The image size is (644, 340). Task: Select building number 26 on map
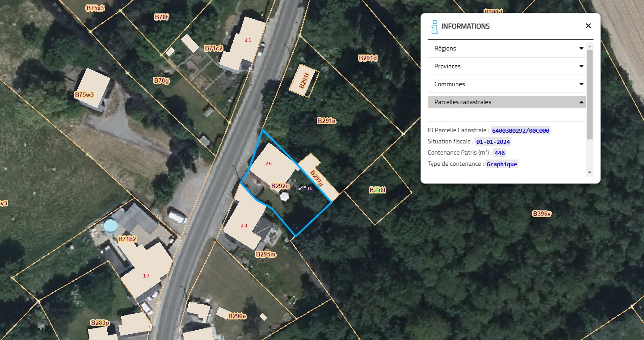268,164
